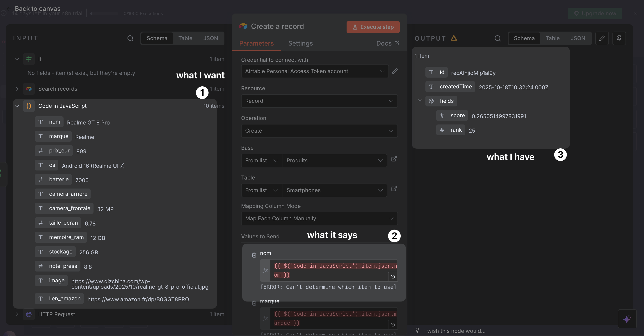Switch INPUT view to Table

[185, 38]
